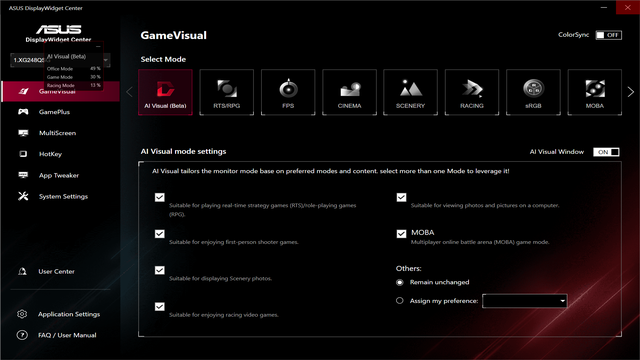Uncheck the RTS/RPG games checkbox

pos(160,198)
